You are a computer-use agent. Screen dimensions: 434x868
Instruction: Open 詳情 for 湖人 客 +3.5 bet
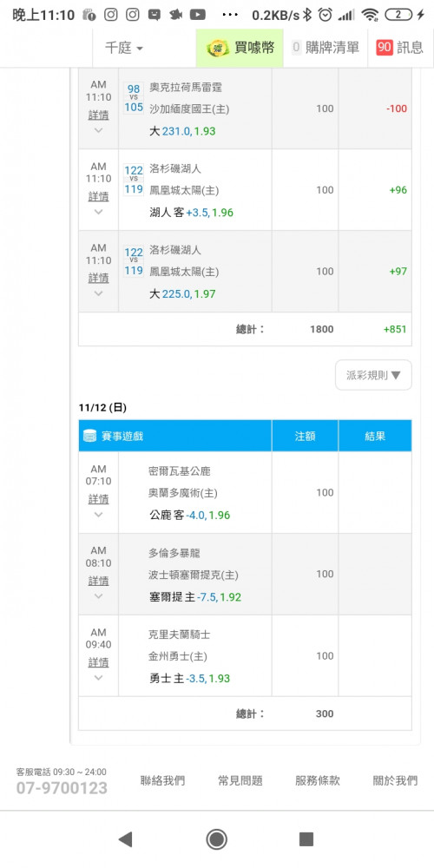coord(99,196)
